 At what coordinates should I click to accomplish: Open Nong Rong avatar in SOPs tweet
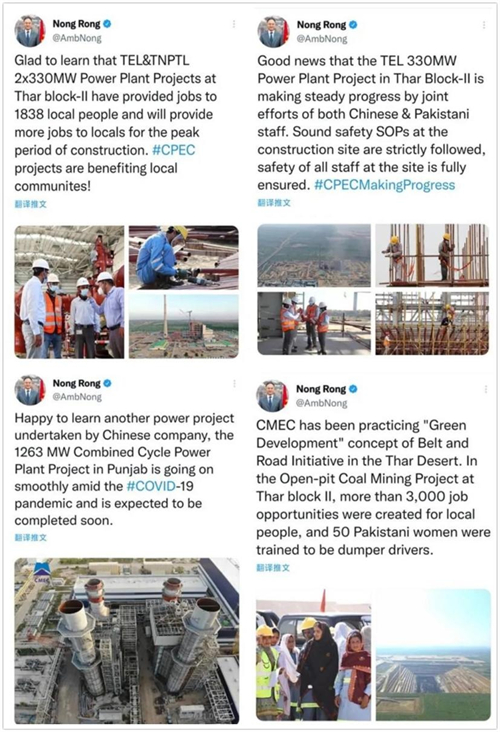click(274, 31)
